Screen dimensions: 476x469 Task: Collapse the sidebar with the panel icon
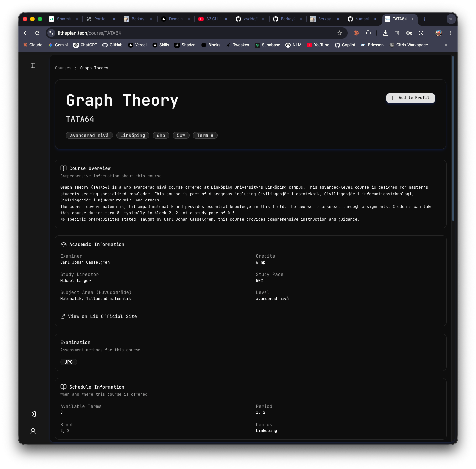coord(33,66)
